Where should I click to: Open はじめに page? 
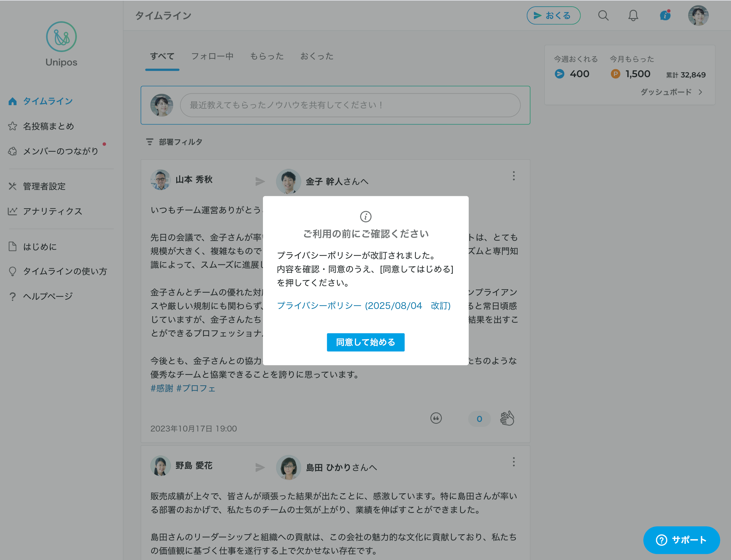[40, 247]
